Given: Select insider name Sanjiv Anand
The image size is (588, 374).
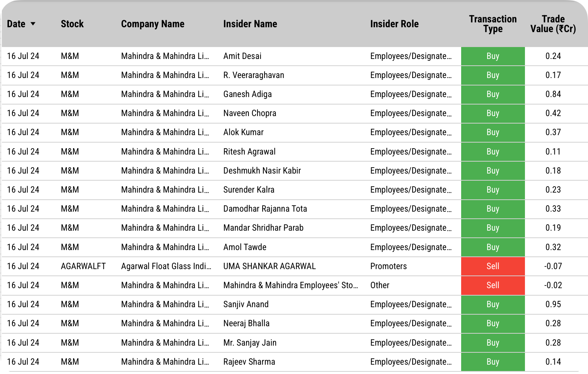Looking at the screenshot, I should pyautogui.click(x=246, y=304).
